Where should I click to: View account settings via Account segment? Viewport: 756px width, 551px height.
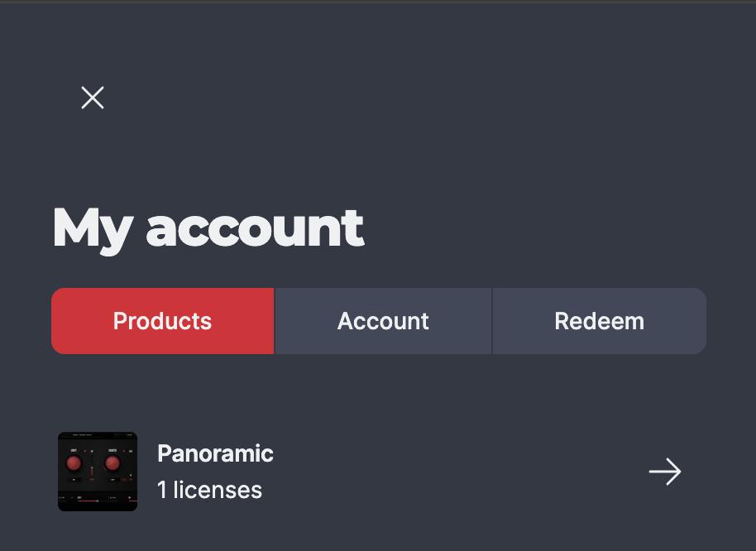(x=383, y=321)
